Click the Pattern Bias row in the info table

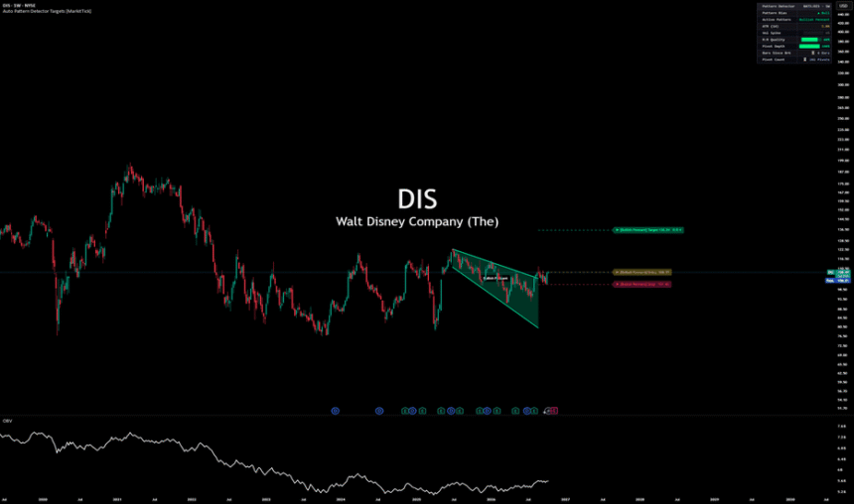794,13
